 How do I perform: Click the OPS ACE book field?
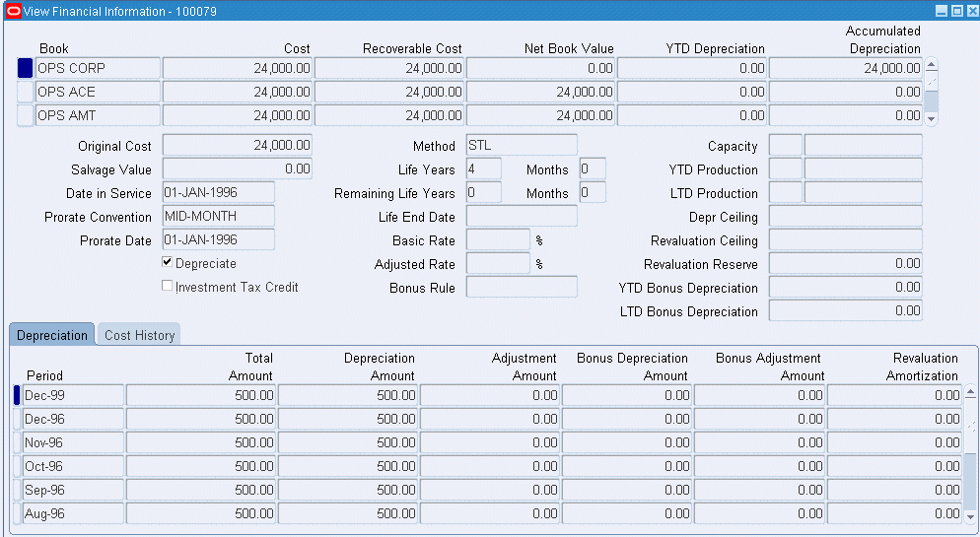(x=99, y=92)
